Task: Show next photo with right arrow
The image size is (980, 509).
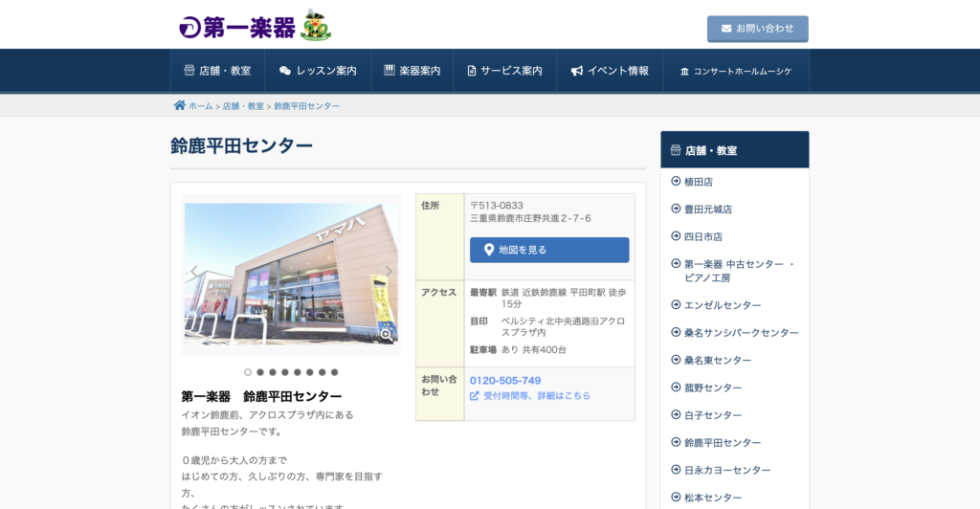Action: click(x=389, y=271)
